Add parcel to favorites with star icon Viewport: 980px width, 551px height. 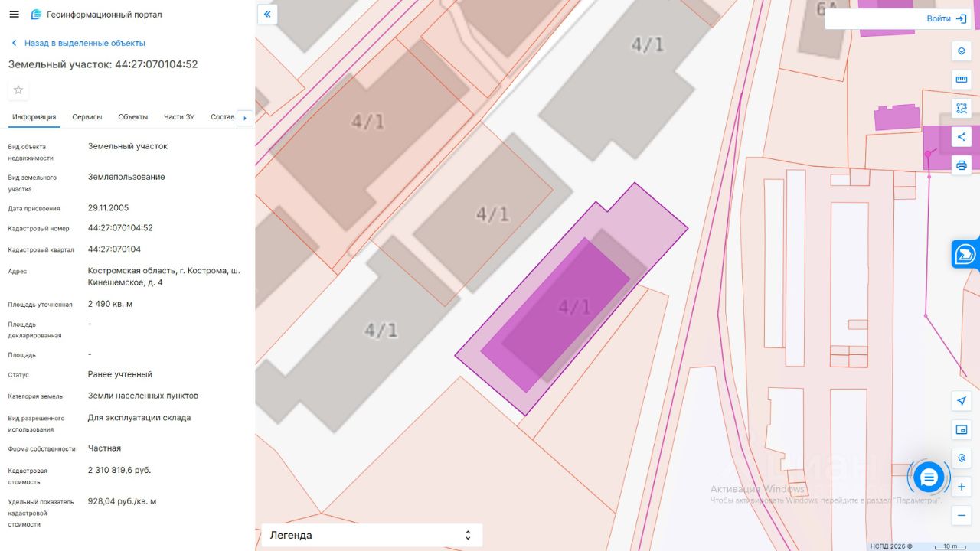tap(18, 90)
